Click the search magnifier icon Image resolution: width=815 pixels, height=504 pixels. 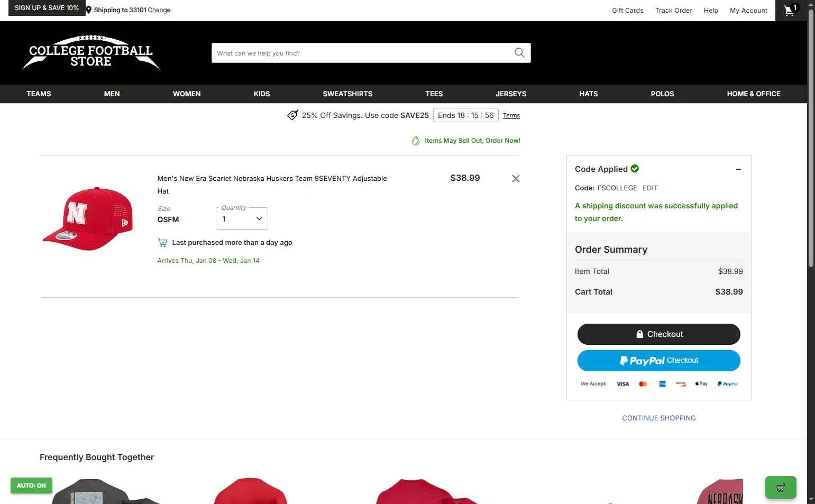pos(519,53)
